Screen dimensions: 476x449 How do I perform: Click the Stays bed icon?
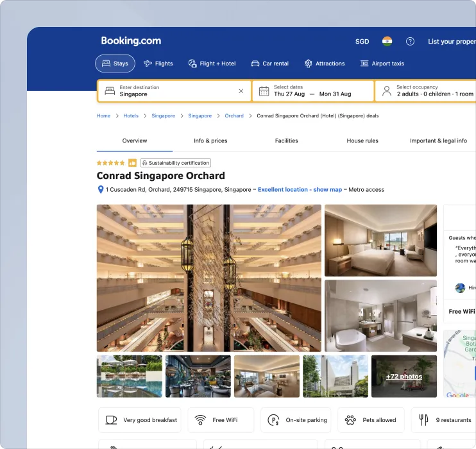tap(106, 64)
